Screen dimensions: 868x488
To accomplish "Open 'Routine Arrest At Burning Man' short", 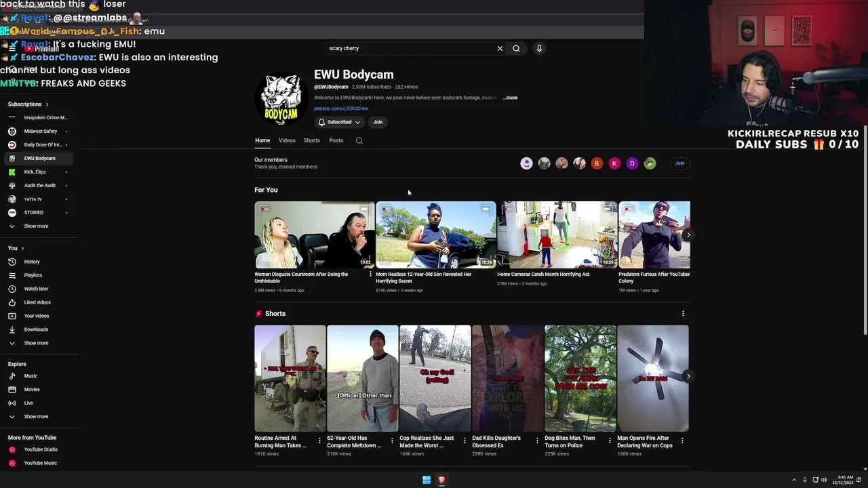I will pyautogui.click(x=290, y=378).
